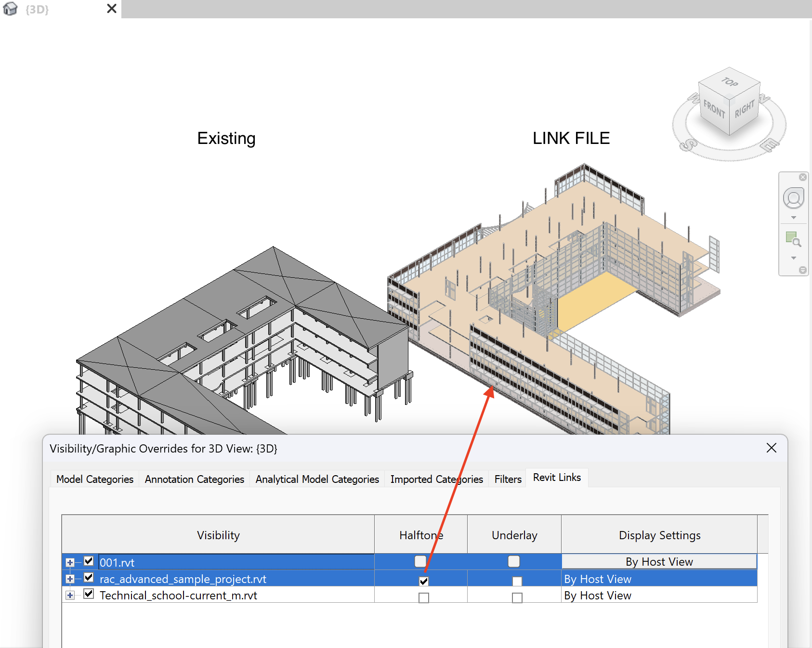The height and width of the screenshot is (648, 812).
Task: Click By Host View button for 001.rvt
Action: click(x=659, y=562)
